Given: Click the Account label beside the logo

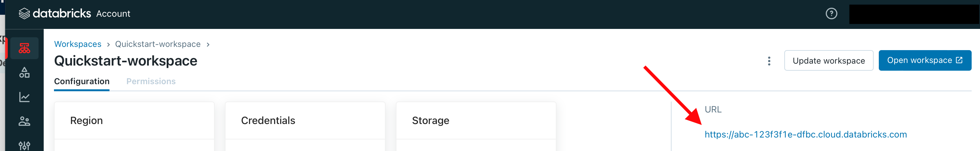Looking at the screenshot, I should coord(113,14).
